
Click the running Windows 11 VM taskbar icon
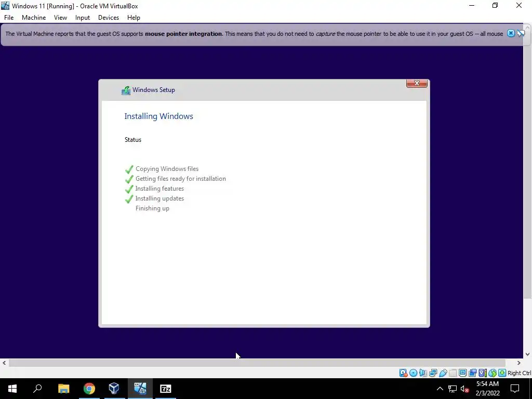140,389
